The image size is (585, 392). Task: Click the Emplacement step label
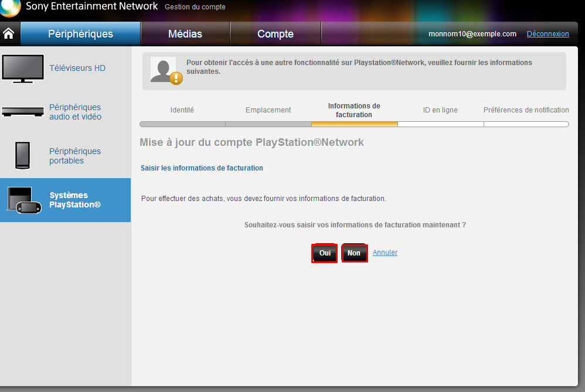pos(268,110)
